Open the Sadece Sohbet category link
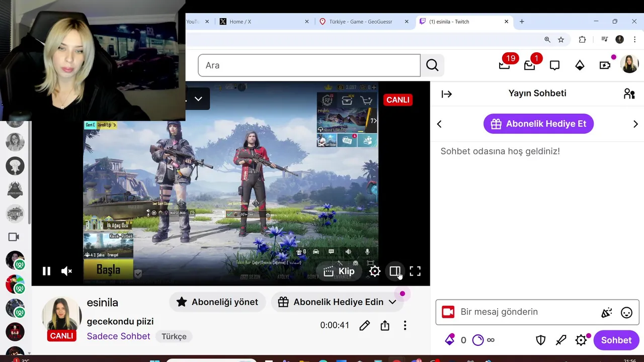644x362 pixels. pos(119,336)
